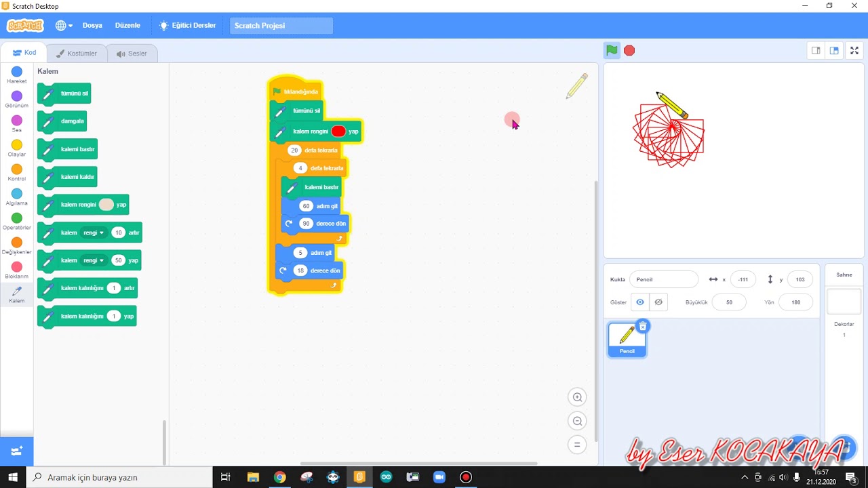This screenshot has width=868, height=488.
Task: Click the damgala palette block
Action: coord(62,121)
